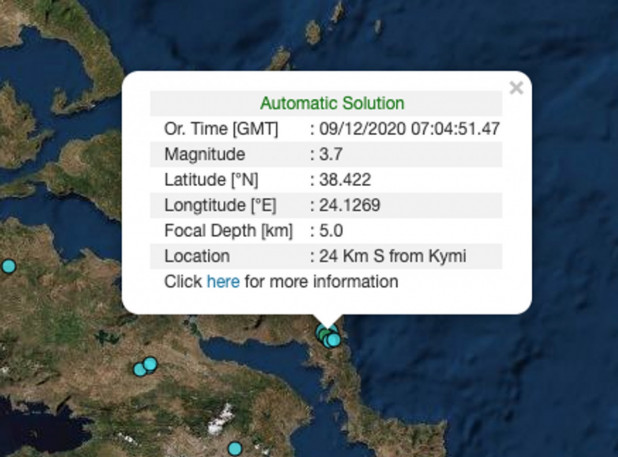Close the earthquake info popup
This screenshot has height=457, width=618.
[516, 88]
